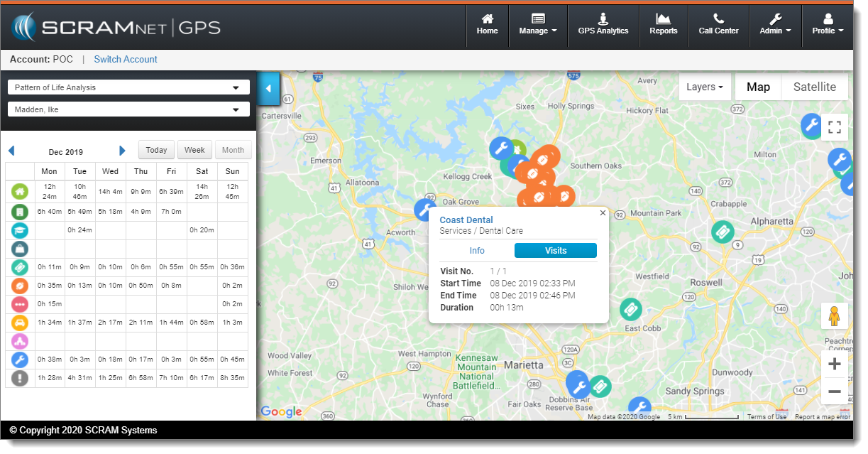Open the GPS Analytics menu
This screenshot has width=868, height=454.
point(603,25)
